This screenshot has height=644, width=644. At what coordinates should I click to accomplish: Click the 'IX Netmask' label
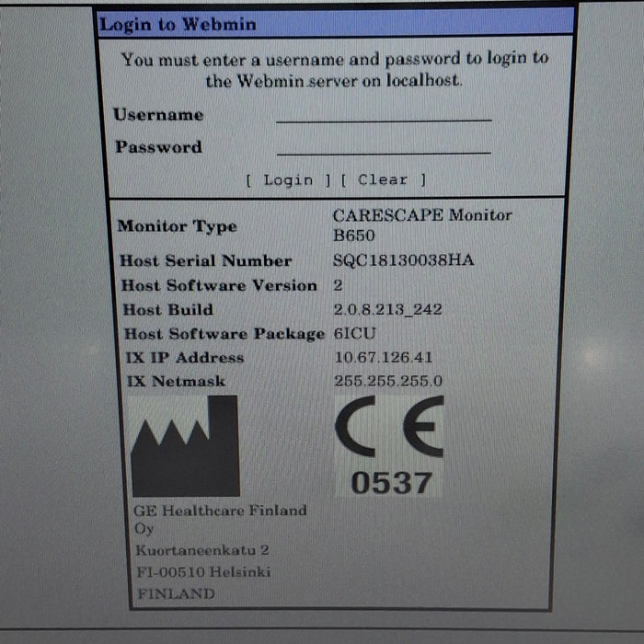coord(177,381)
